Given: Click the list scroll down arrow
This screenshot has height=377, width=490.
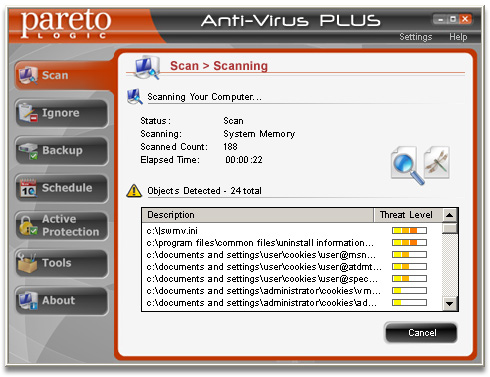Looking at the screenshot, I should pos(450,304).
